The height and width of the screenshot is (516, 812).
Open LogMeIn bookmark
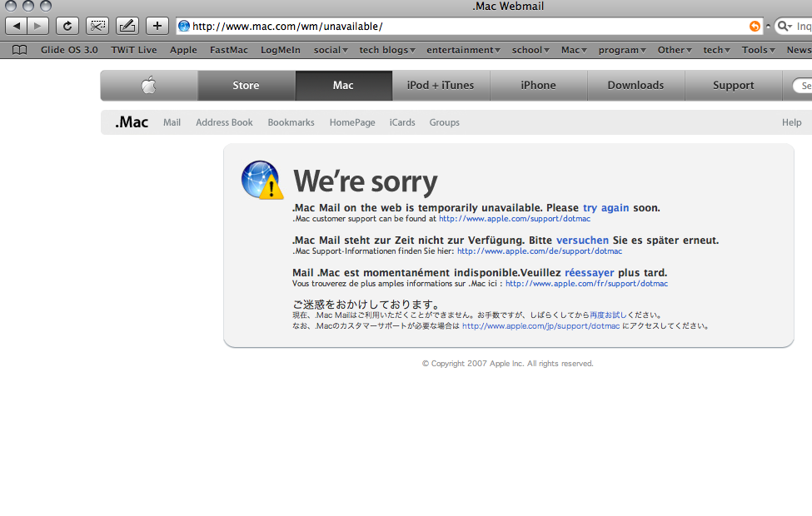coord(280,50)
